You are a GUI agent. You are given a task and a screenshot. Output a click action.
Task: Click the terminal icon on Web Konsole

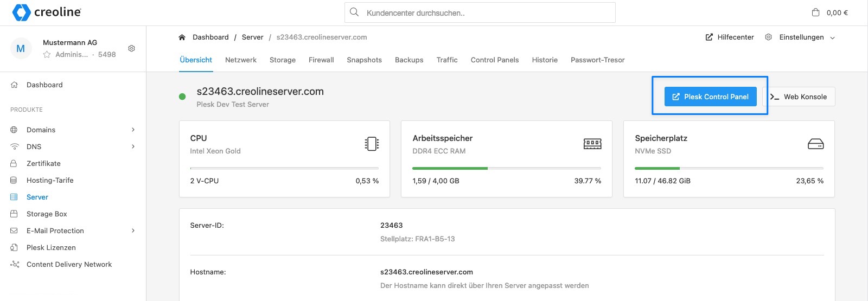[x=774, y=97]
